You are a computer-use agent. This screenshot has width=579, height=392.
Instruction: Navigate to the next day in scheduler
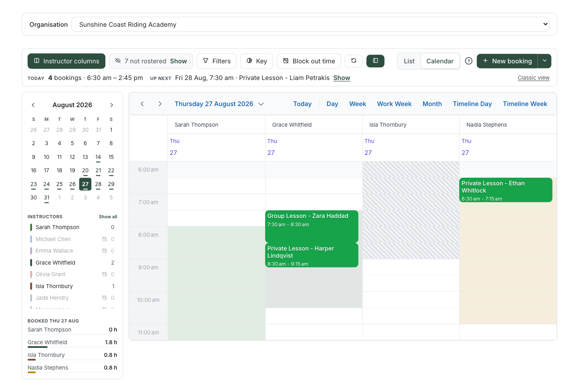click(160, 104)
